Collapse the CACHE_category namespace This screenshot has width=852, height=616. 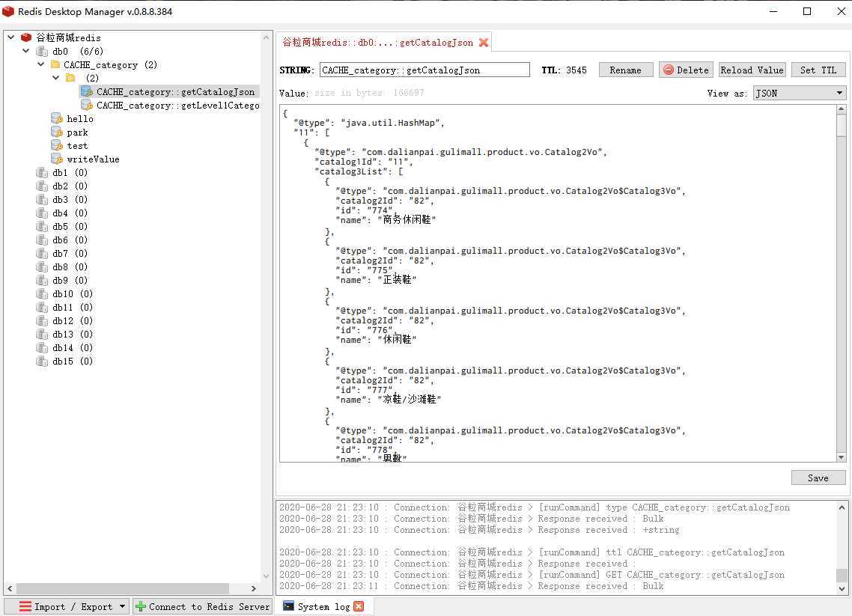coord(40,64)
